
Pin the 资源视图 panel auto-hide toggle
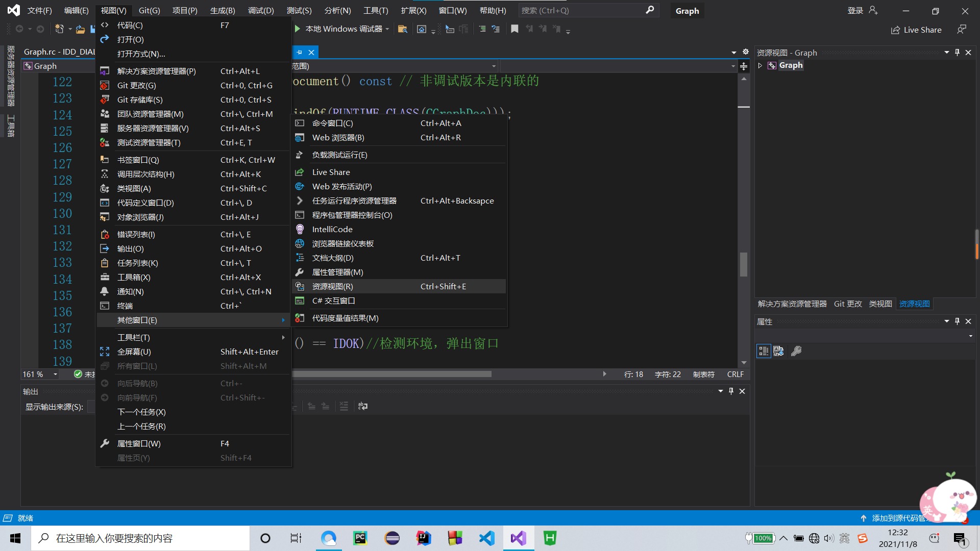pos(957,53)
